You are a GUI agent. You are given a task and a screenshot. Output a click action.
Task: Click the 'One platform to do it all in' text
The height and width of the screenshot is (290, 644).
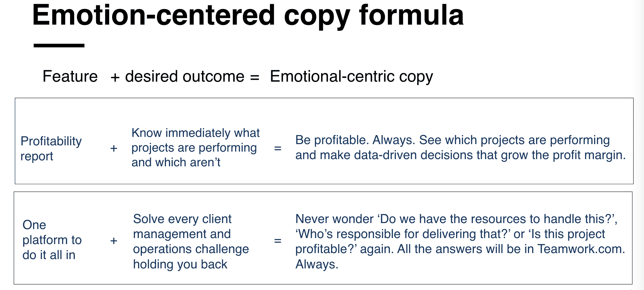[x=52, y=240]
